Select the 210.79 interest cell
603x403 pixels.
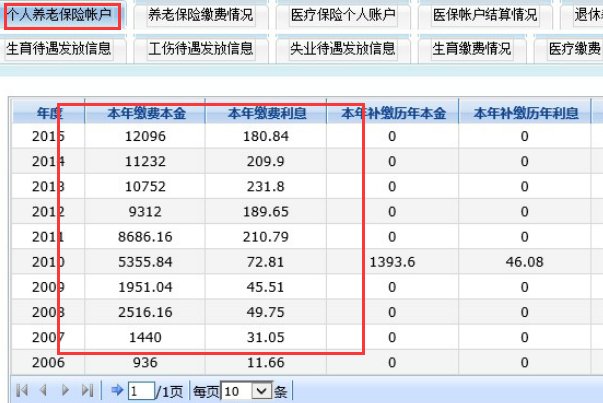click(266, 237)
